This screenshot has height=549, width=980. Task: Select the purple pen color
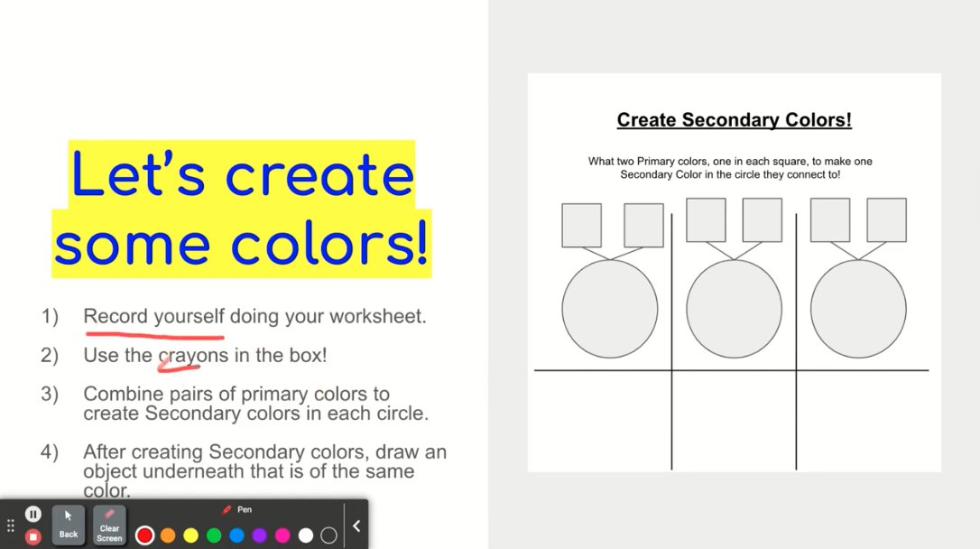(259, 535)
